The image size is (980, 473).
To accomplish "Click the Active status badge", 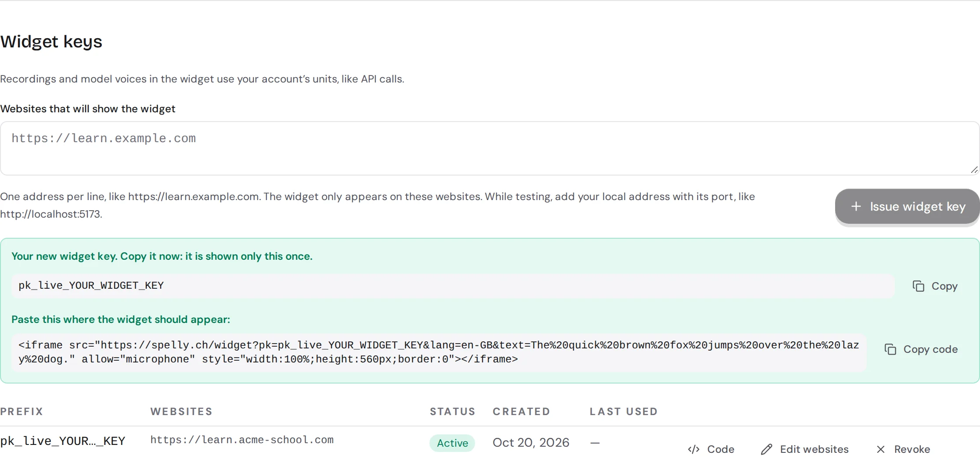I will 452,443.
